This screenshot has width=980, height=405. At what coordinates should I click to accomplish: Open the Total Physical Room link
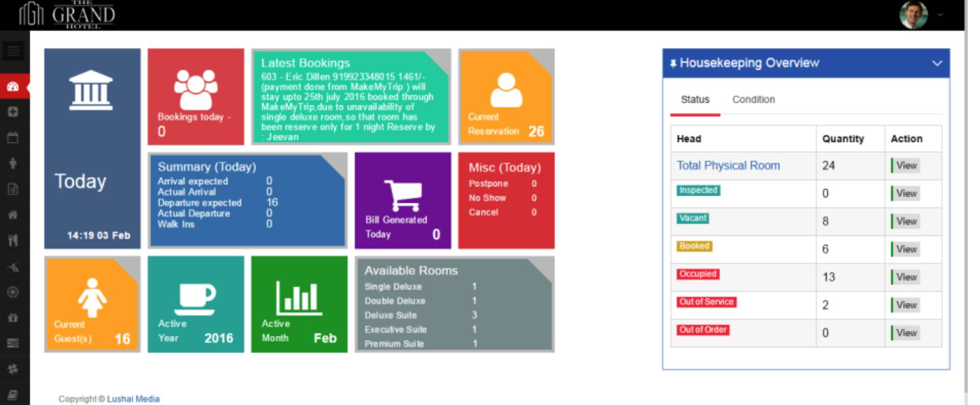pos(728,165)
